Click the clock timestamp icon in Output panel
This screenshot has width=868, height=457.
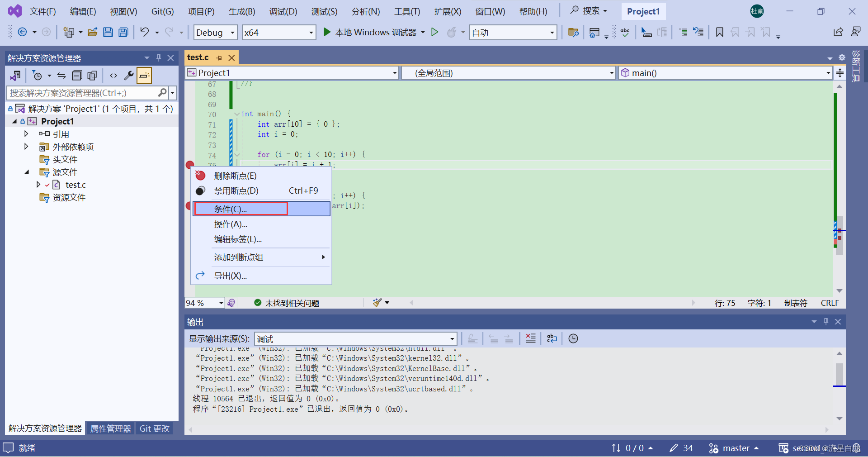point(573,338)
